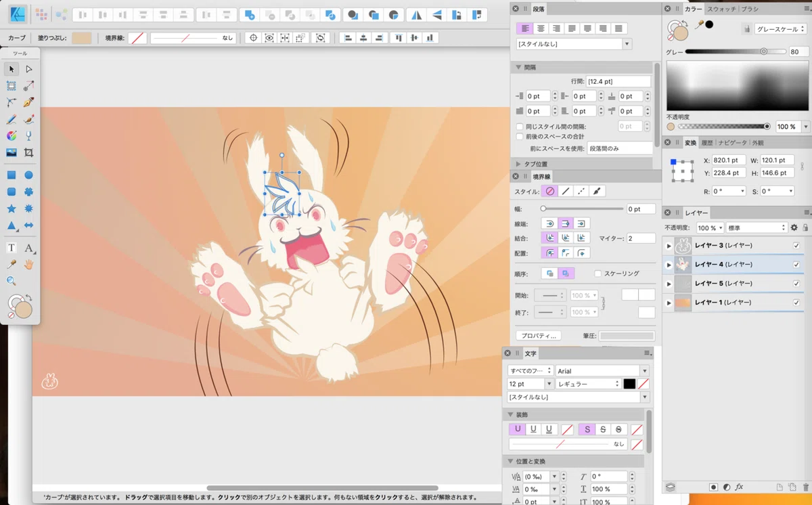Open the グレースケール color model dropdown
The height and width of the screenshot is (505, 812).
pyautogui.click(x=781, y=29)
